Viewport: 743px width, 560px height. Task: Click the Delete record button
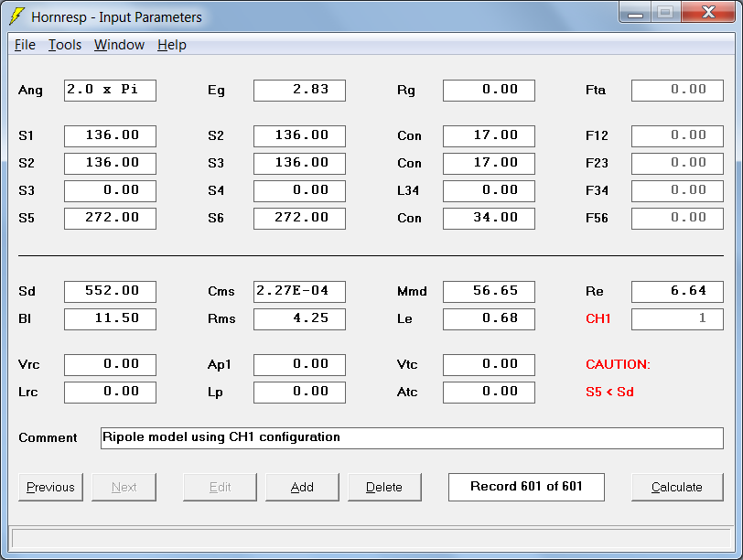(384, 487)
